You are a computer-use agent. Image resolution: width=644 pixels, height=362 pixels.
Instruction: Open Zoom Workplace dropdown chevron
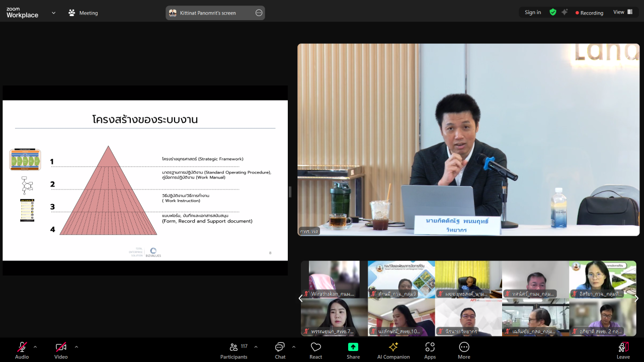pos(53,13)
